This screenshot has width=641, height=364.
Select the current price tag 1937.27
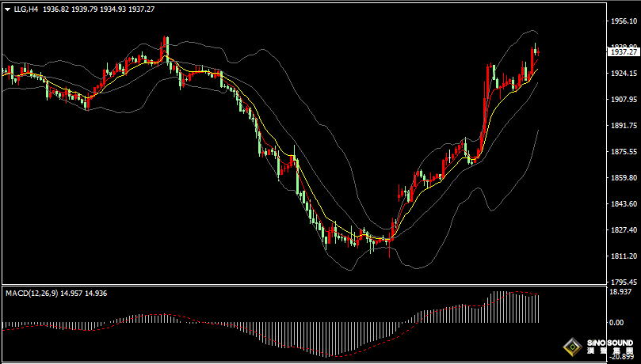(x=623, y=51)
